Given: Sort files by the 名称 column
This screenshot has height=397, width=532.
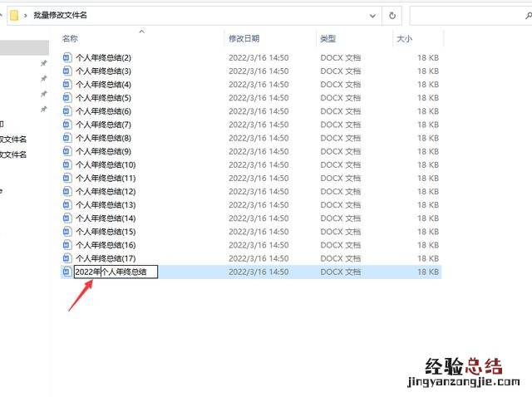Looking at the screenshot, I should pos(70,39).
